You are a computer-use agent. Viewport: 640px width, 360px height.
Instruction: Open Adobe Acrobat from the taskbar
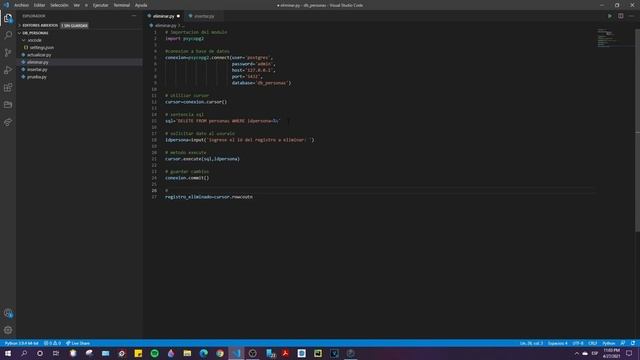tap(285, 353)
